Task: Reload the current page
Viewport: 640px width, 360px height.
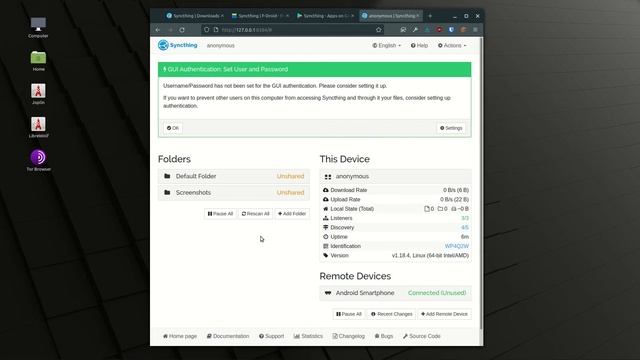Action: point(182,30)
